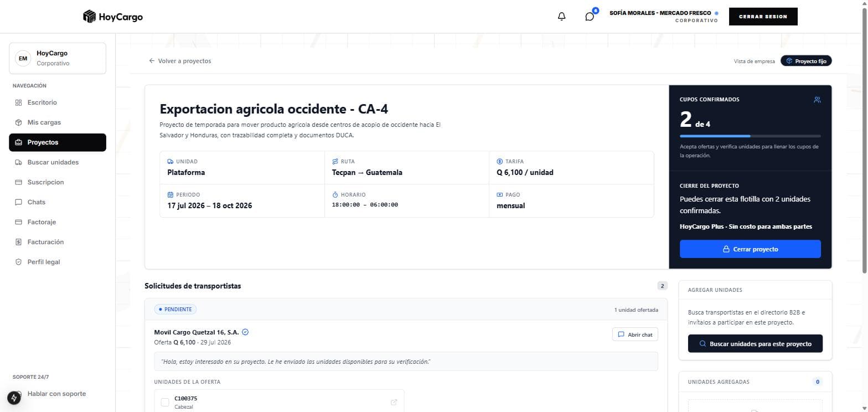This screenshot has width=868, height=412.
Task: Click the confirmed slots progress bar
Action: pyautogui.click(x=750, y=136)
